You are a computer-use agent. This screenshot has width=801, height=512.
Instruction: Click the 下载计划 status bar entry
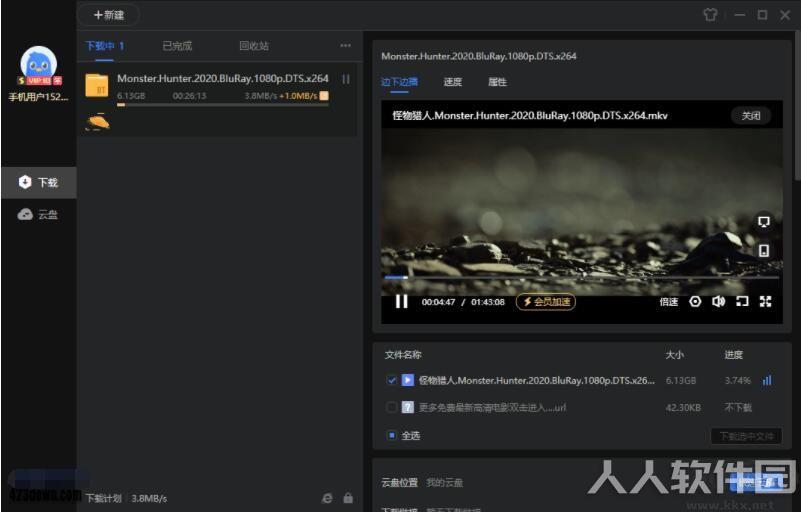pos(103,498)
